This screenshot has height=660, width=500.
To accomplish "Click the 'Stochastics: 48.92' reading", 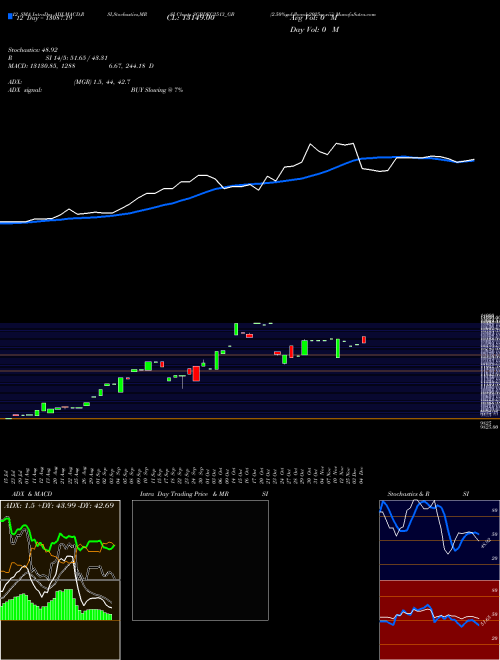I will click(33, 51).
